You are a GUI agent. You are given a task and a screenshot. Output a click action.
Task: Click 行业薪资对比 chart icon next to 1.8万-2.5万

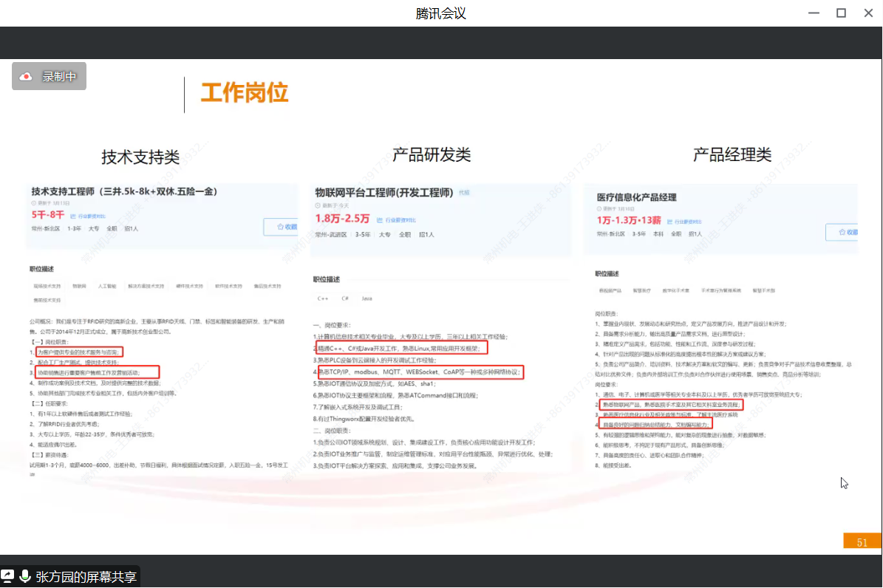pyautogui.click(x=379, y=220)
